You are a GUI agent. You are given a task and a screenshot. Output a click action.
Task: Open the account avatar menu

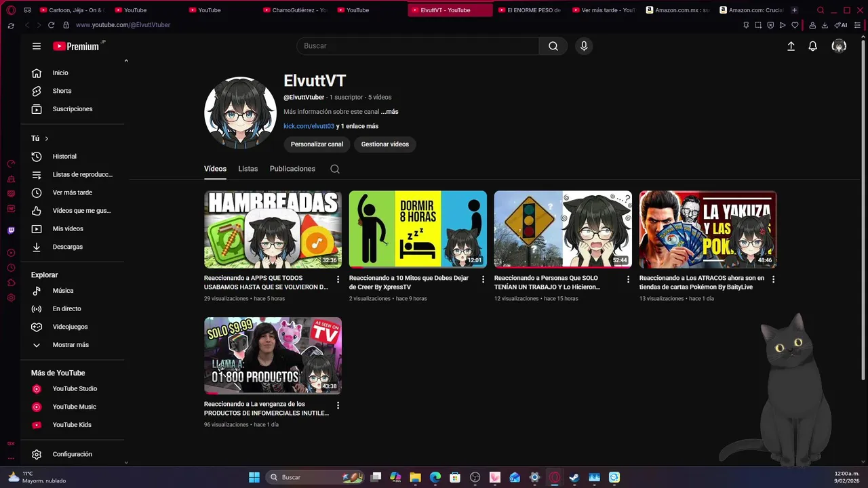[x=839, y=46]
